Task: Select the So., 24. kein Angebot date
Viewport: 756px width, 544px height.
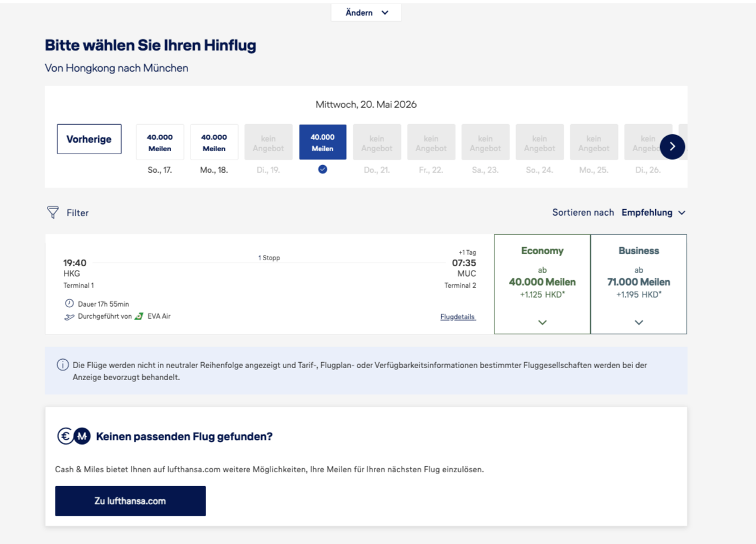Action: click(x=540, y=142)
